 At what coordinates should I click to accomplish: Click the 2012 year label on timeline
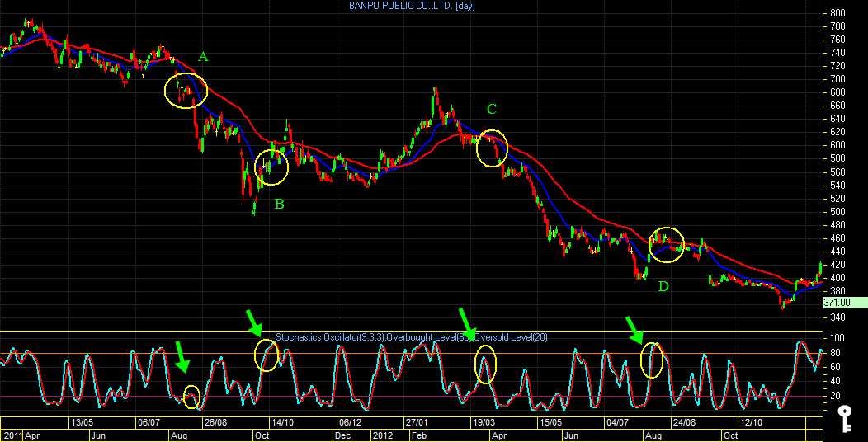click(384, 435)
